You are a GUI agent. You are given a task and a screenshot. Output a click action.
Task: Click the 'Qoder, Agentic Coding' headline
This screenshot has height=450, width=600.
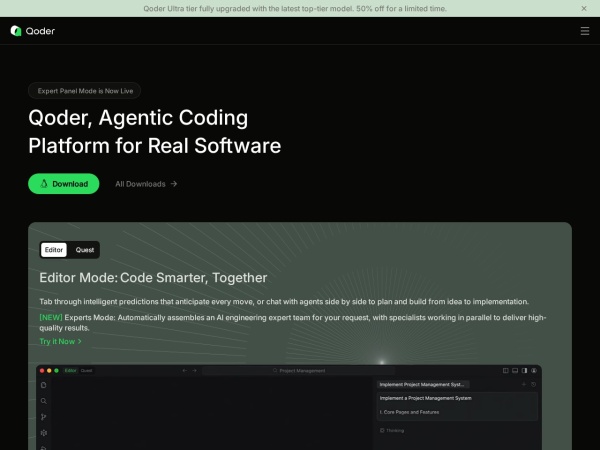coord(138,118)
